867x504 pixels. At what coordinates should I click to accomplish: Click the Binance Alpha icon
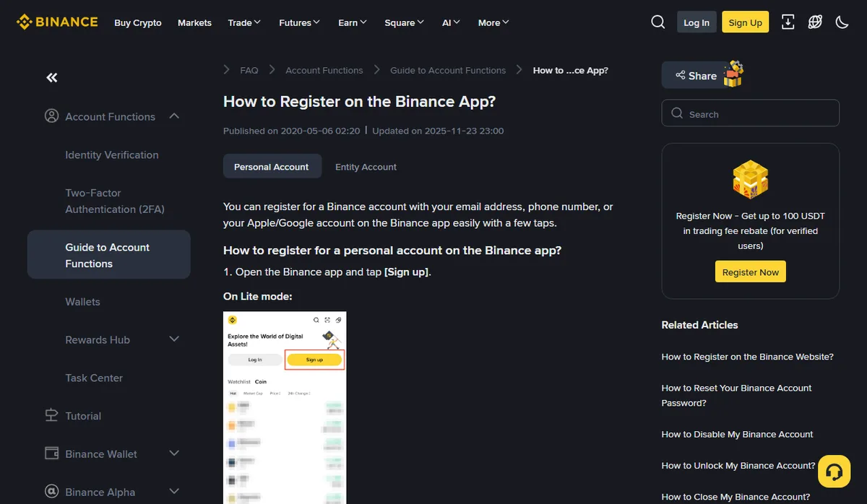[51, 492]
